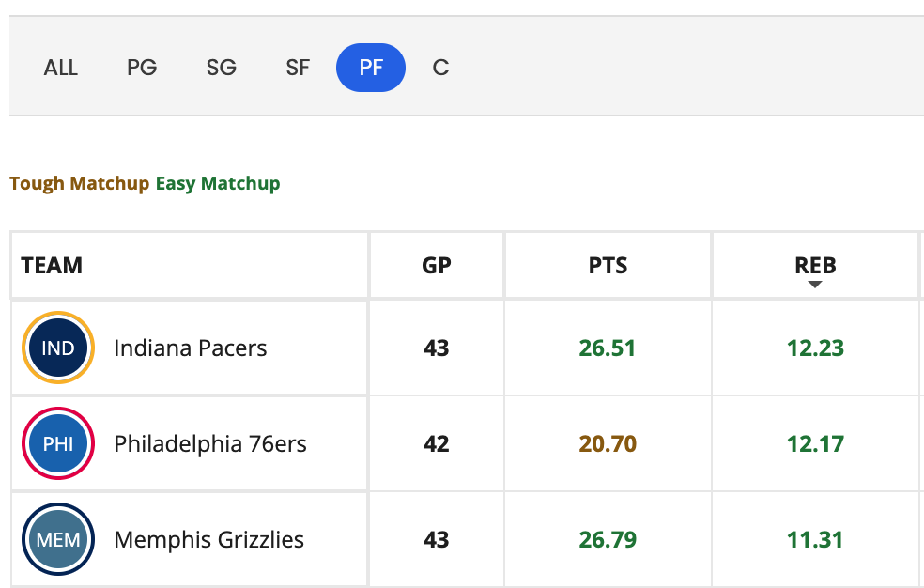Choose the SF position filter
924x588 pixels.
pos(298,68)
